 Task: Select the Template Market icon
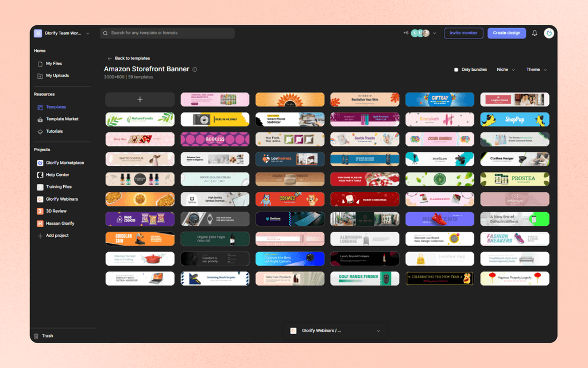[x=39, y=119]
